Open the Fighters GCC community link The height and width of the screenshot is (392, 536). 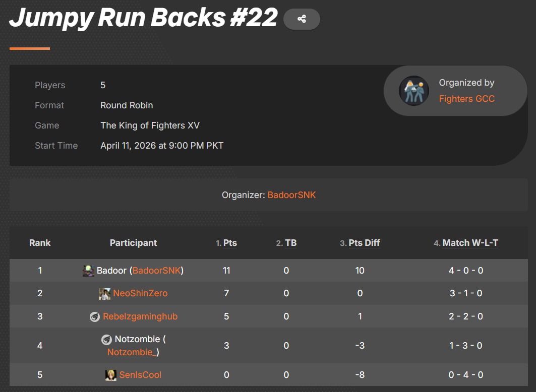tap(466, 99)
